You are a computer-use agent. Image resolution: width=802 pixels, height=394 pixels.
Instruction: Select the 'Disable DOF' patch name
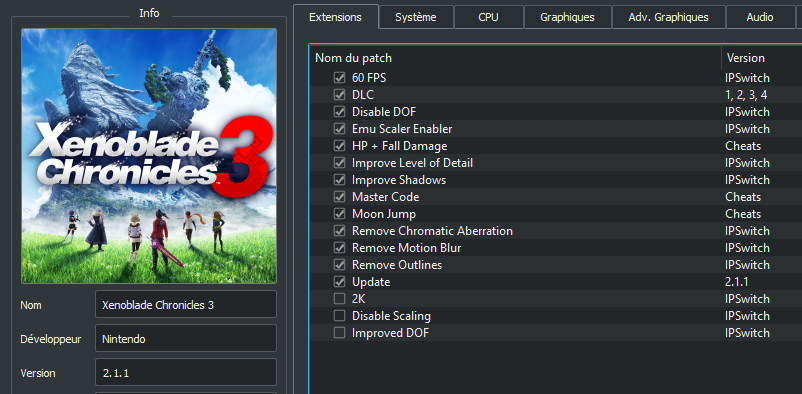[384, 112]
